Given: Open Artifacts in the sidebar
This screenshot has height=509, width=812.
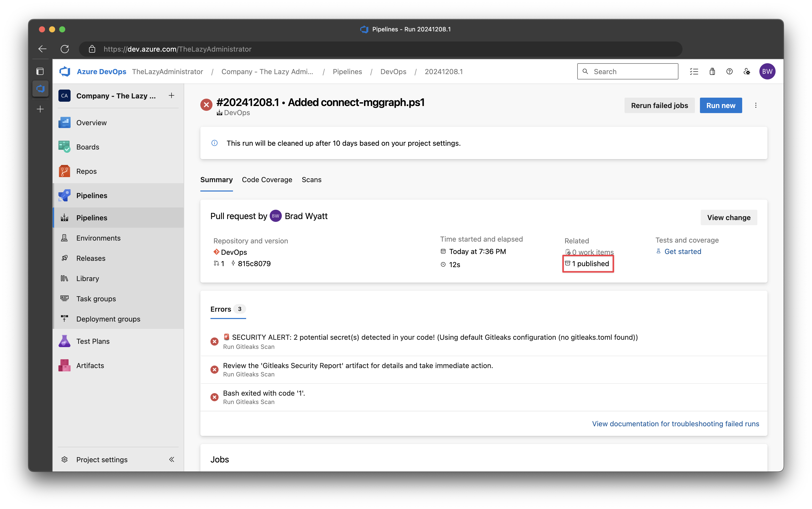Looking at the screenshot, I should tap(118, 365).
